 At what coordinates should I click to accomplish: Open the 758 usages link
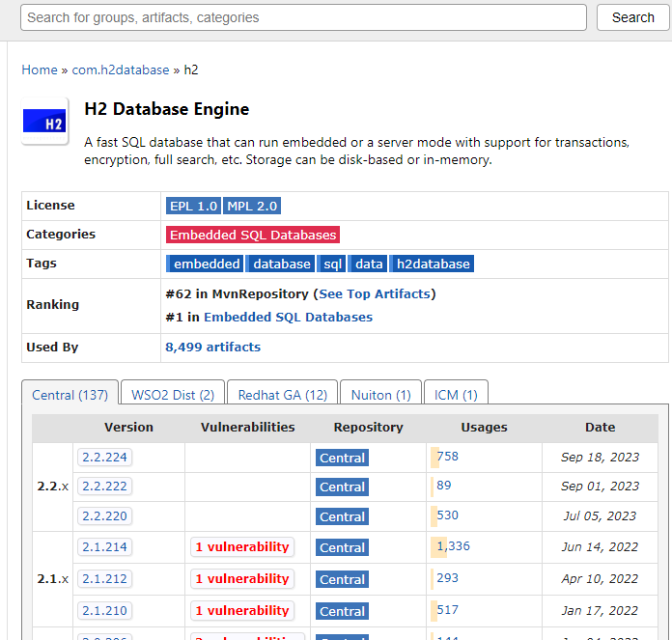pos(447,457)
